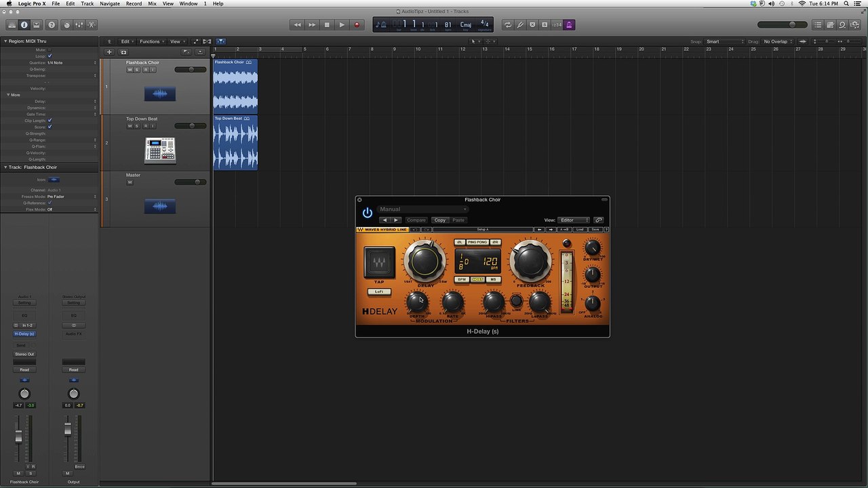Screen dimensions: 868x488
Task: Collapse the More section in inspector
Action: [x=8, y=95]
